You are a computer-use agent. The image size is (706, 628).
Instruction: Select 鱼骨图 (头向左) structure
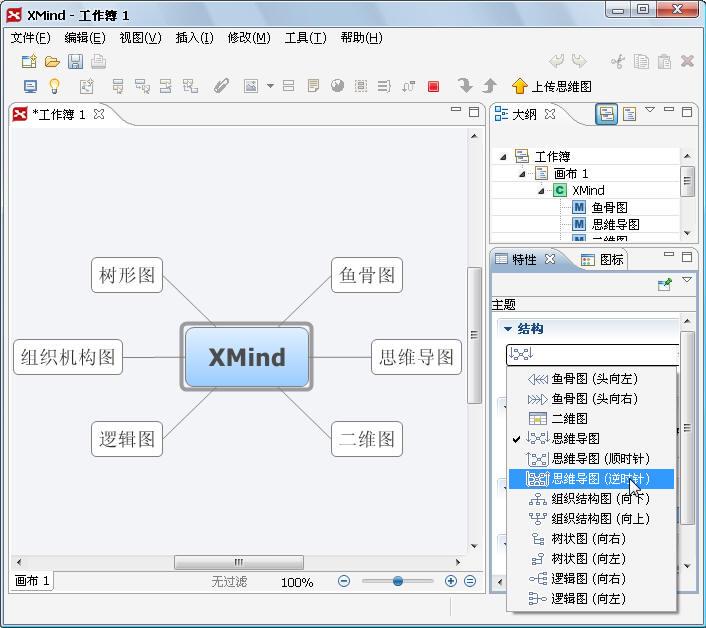592,379
